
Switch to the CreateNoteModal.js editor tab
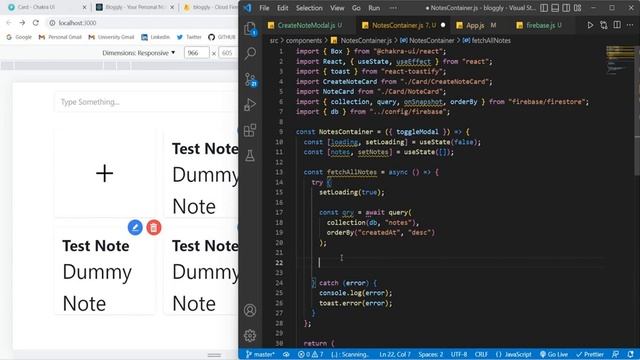tap(305, 25)
